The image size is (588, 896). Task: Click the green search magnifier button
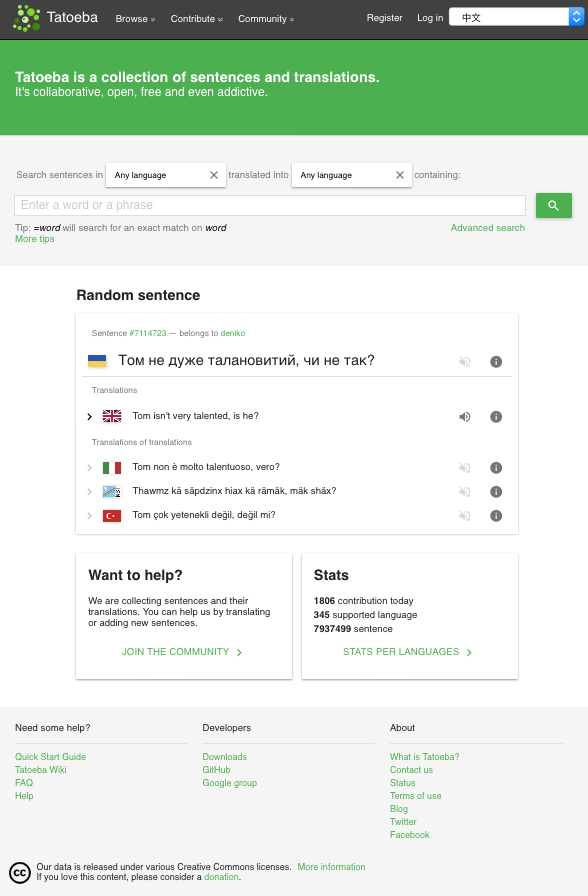(x=554, y=205)
